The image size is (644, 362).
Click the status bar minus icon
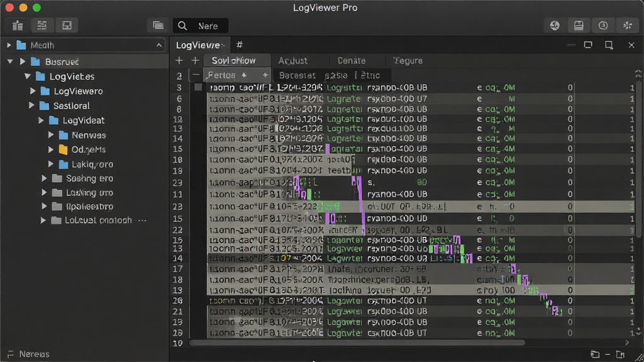pyautogui.click(x=608, y=354)
